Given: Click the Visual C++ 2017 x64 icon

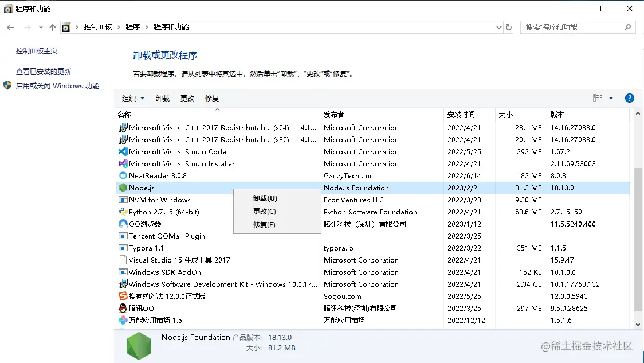Looking at the screenshot, I should (x=123, y=127).
